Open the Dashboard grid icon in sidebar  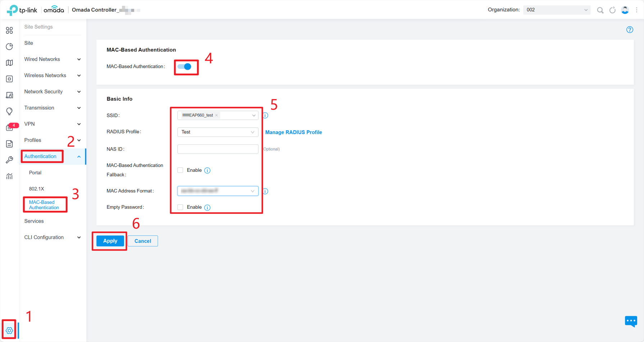(x=9, y=31)
